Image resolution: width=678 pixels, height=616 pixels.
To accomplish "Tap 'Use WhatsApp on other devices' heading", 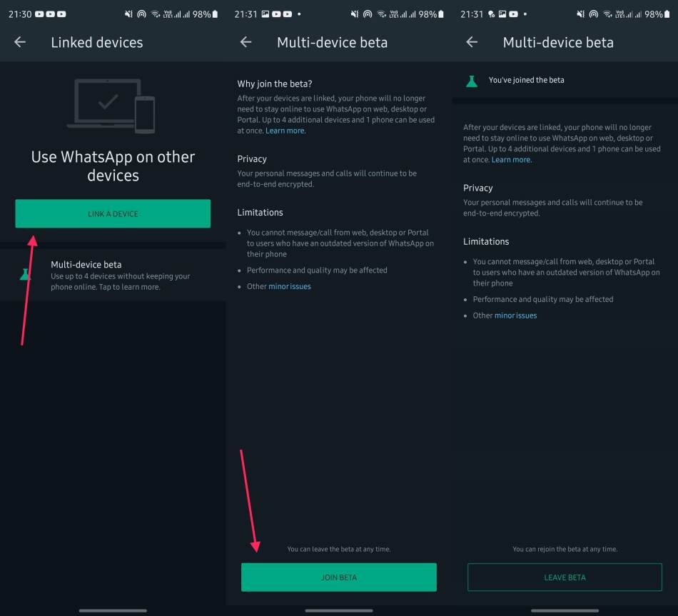I will point(113,166).
